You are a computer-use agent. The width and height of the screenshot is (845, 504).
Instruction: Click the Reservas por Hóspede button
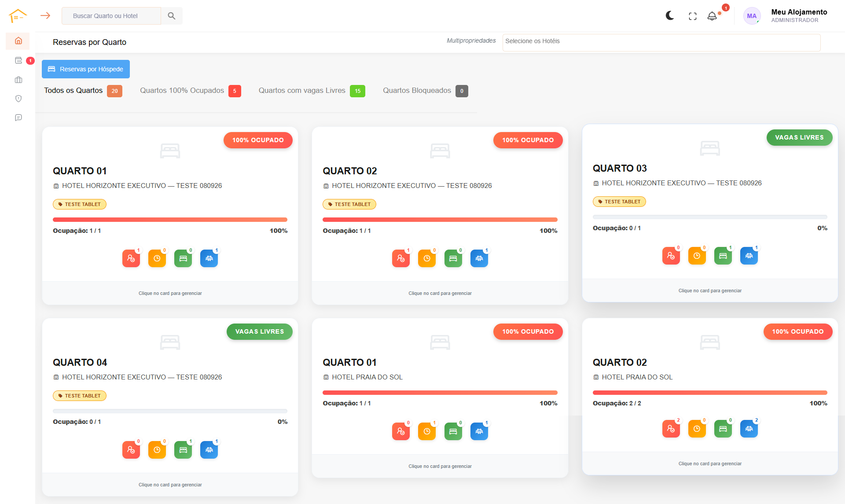(x=86, y=69)
